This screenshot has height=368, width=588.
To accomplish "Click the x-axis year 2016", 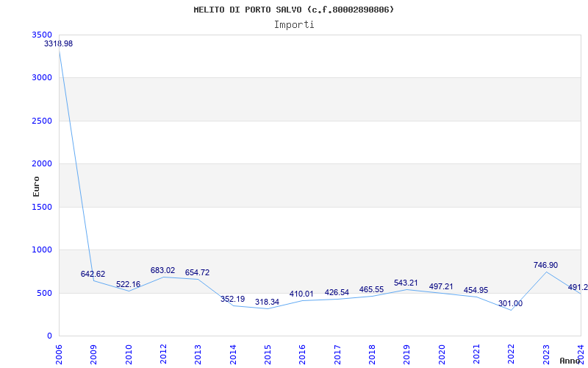I will coord(303,355).
